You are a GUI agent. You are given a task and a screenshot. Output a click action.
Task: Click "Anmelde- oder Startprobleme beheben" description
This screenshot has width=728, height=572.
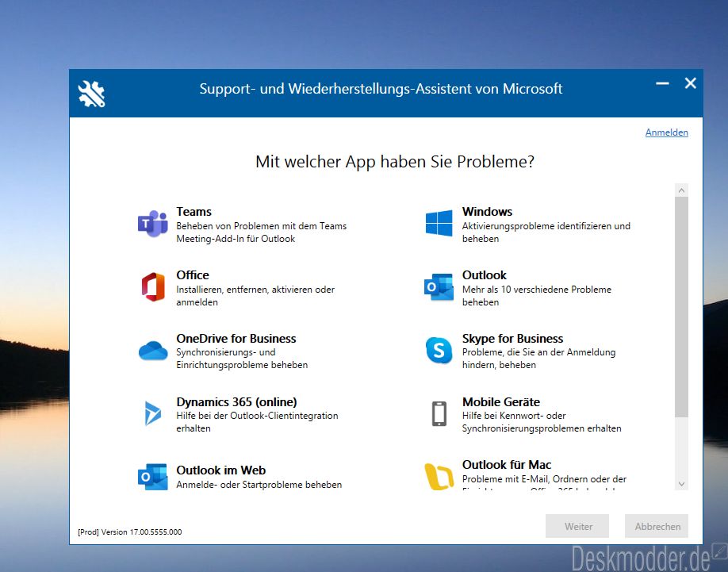[x=259, y=485]
